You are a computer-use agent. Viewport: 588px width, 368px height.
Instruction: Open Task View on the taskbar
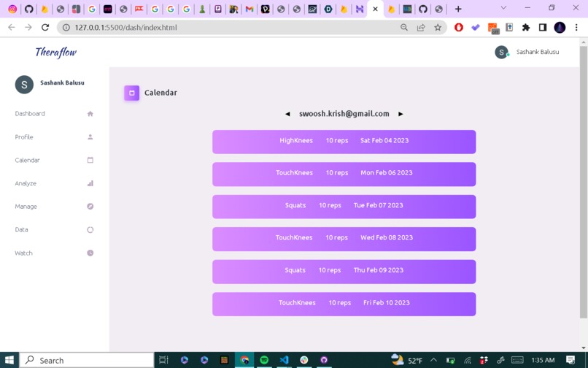(164, 360)
